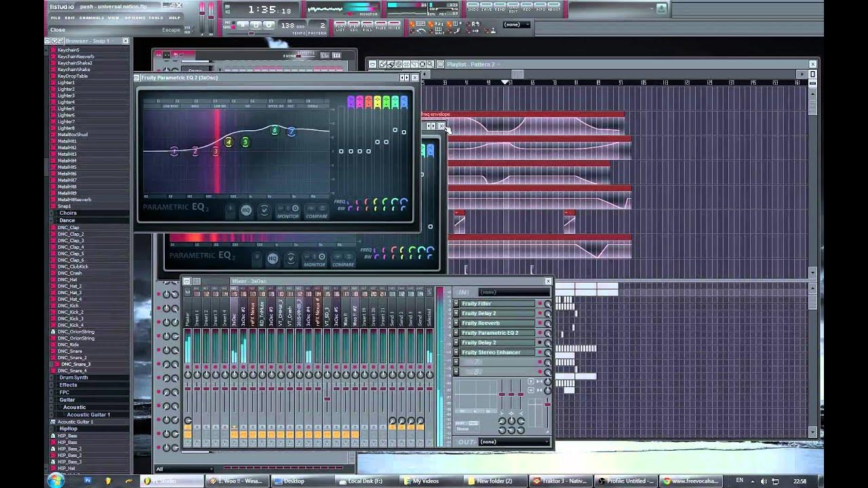Image resolution: width=868 pixels, height=488 pixels.
Task: Open the CHANNELS menu
Action: [x=92, y=18]
